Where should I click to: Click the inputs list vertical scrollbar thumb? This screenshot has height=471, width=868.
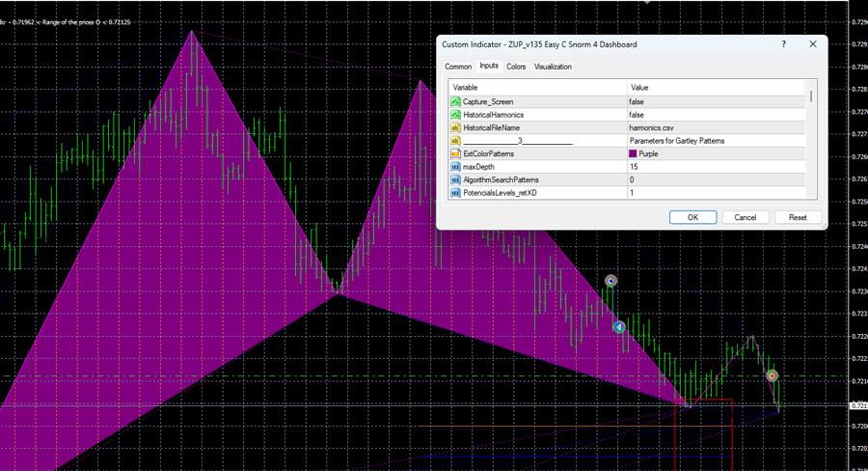[x=811, y=97]
